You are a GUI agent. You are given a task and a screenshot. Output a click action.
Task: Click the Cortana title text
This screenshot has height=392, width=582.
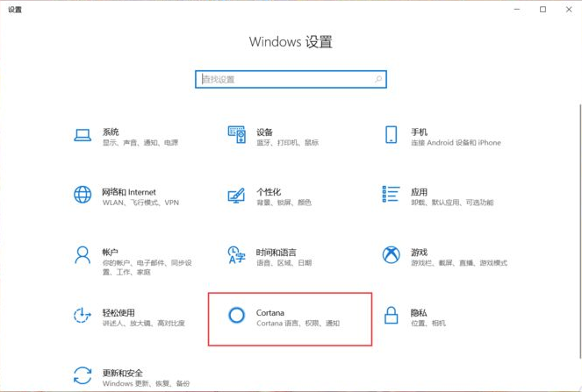click(270, 313)
